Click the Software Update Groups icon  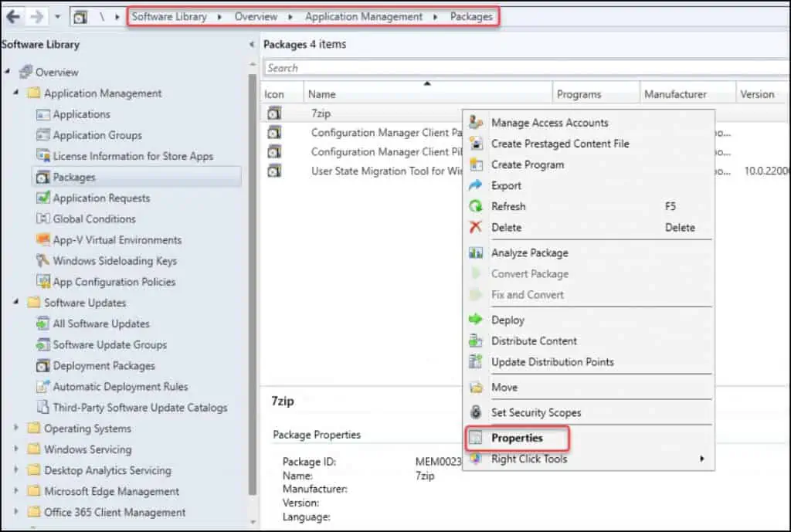click(43, 344)
